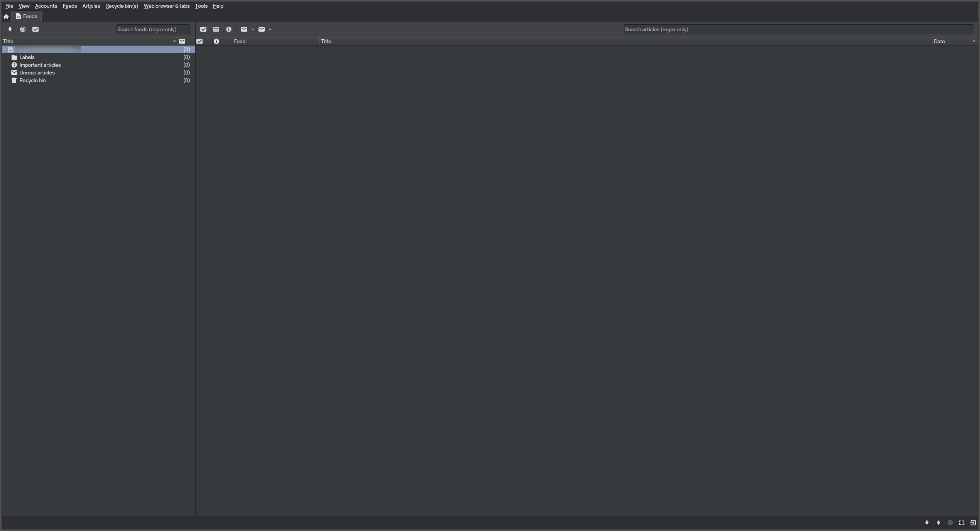Switch to the Feeds tab
This screenshot has width=980, height=531.
27,16
